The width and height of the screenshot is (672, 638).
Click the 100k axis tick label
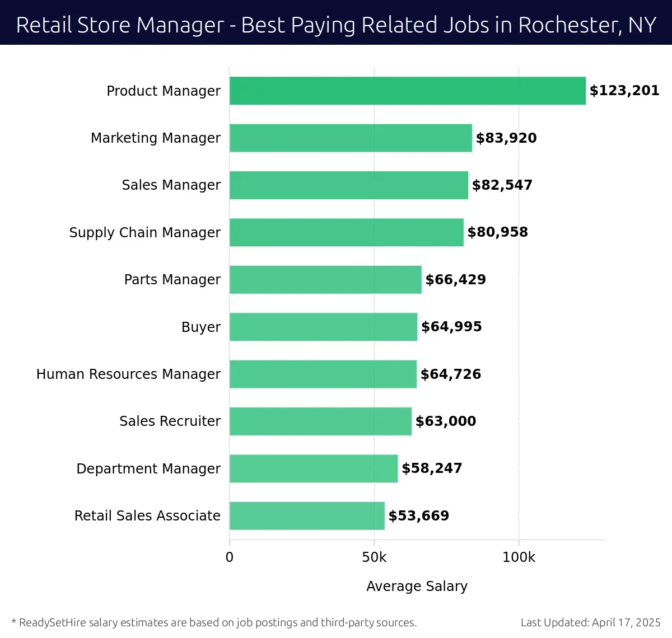click(519, 557)
